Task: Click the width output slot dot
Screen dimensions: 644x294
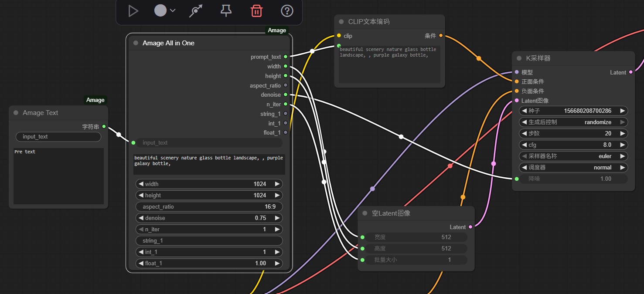Action: [286, 66]
